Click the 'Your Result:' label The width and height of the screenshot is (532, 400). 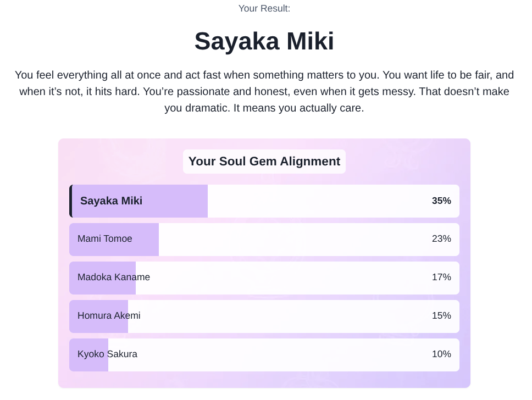coord(264,8)
